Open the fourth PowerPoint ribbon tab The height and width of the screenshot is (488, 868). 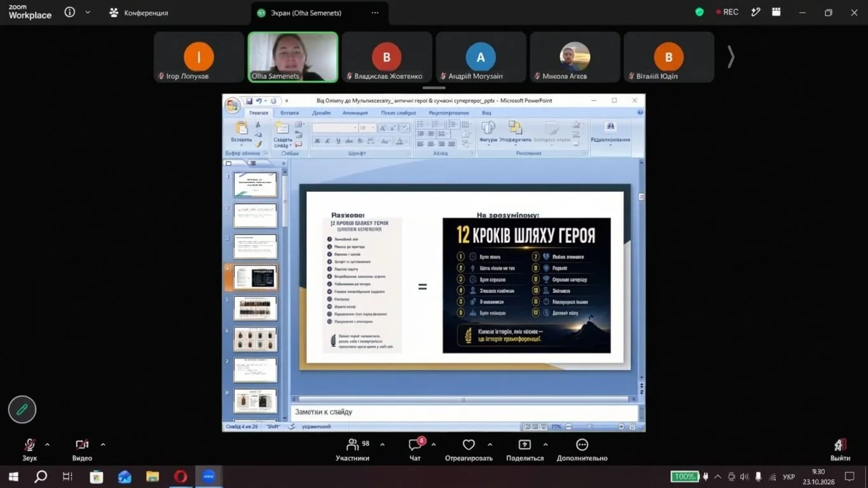coord(355,112)
